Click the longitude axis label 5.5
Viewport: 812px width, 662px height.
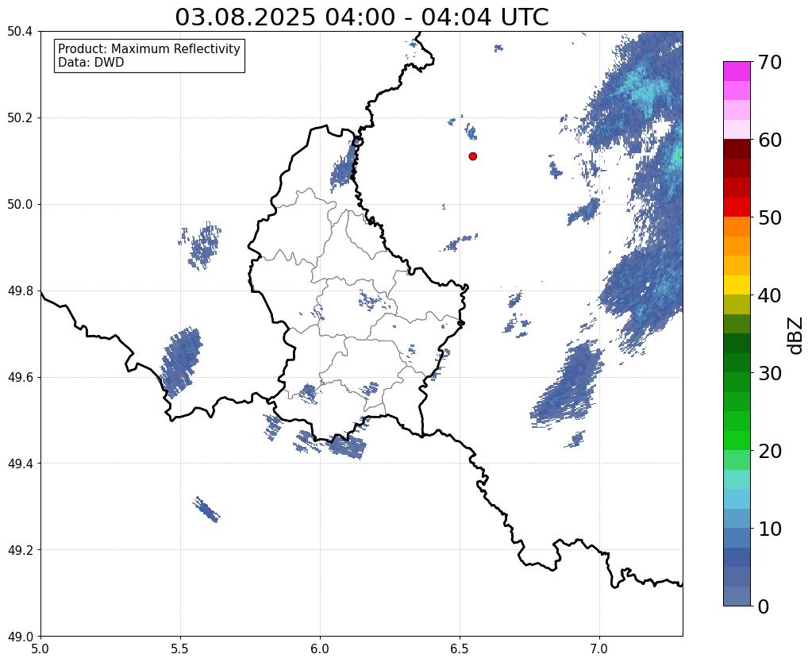coord(180,649)
